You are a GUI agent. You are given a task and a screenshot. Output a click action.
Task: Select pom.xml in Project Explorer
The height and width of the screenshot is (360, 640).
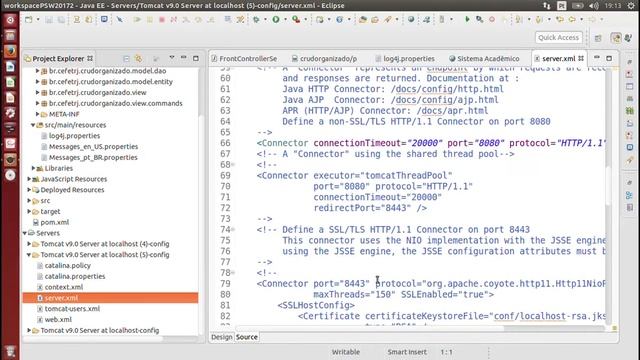[x=54, y=222]
